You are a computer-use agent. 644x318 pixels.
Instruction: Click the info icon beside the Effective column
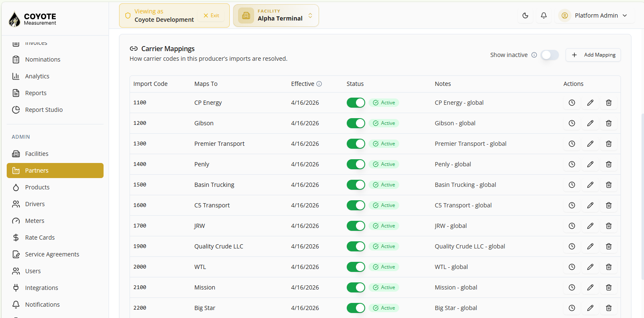319,84
